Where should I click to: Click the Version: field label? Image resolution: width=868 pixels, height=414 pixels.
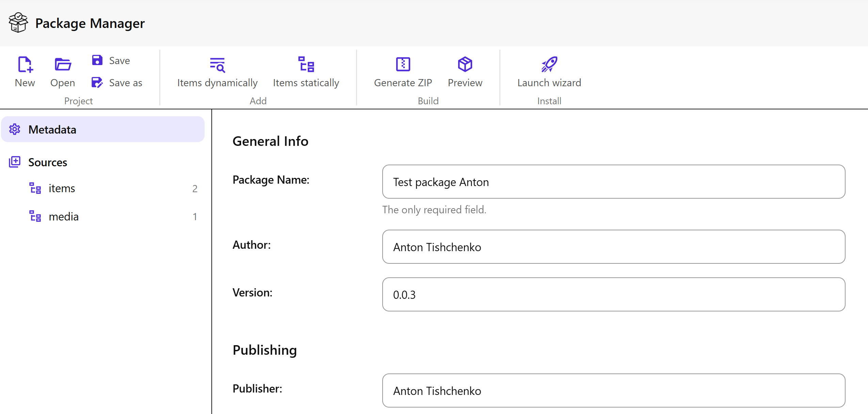tap(253, 293)
